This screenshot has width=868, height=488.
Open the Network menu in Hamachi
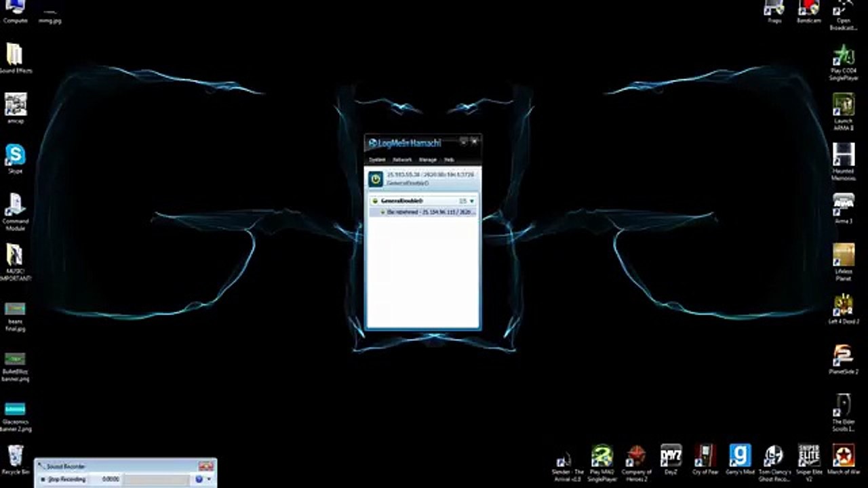click(x=402, y=160)
